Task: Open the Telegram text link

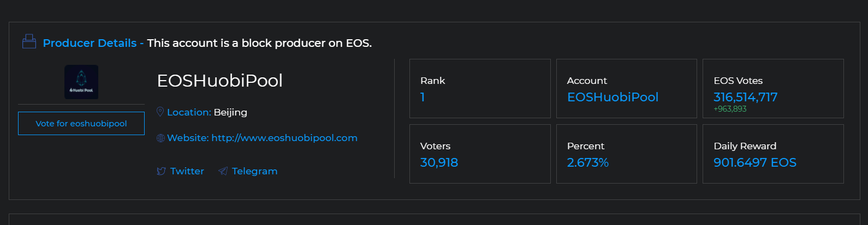Action: tap(254, 171)
